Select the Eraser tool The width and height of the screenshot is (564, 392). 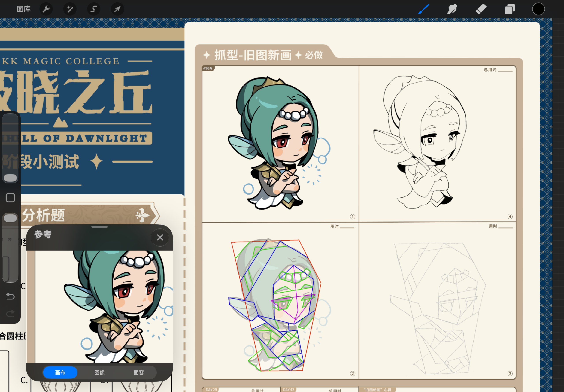coord(481,9)
